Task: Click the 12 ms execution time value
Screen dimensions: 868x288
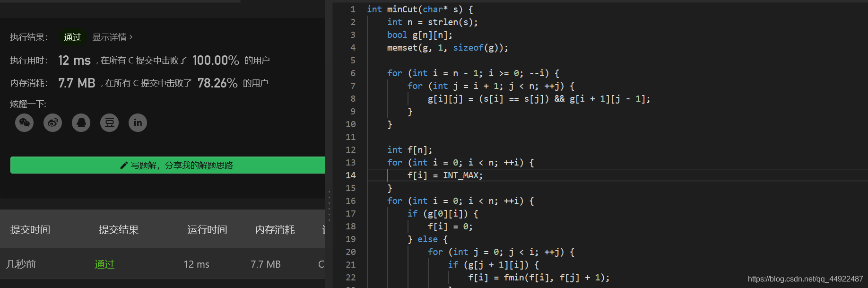Action: pyautogui.click(x=74, y=61)
